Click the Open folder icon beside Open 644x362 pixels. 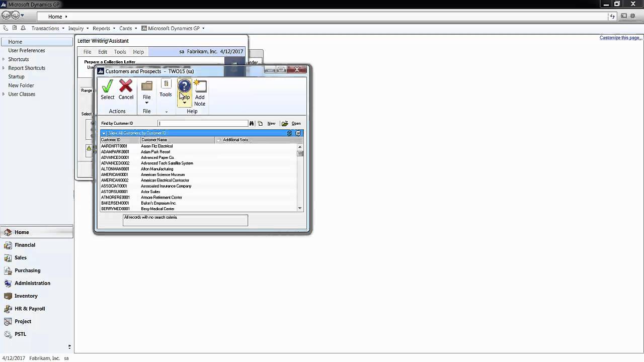point(285,123)
